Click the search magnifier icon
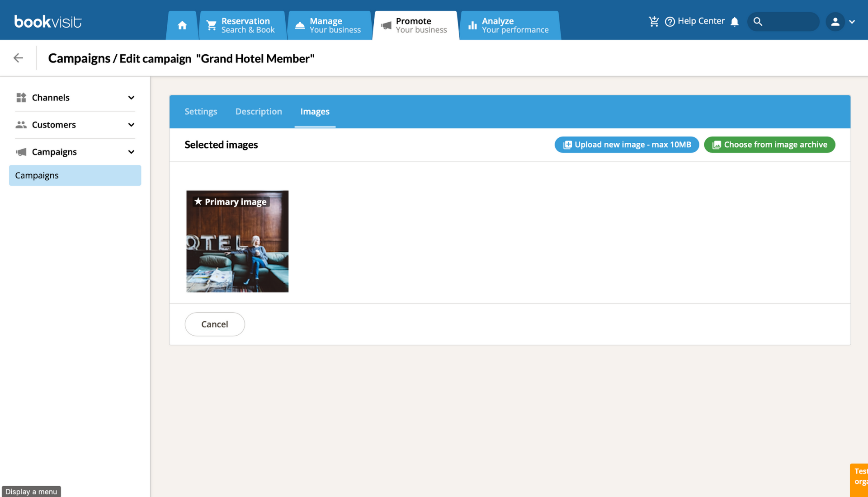 coord(758,22)
